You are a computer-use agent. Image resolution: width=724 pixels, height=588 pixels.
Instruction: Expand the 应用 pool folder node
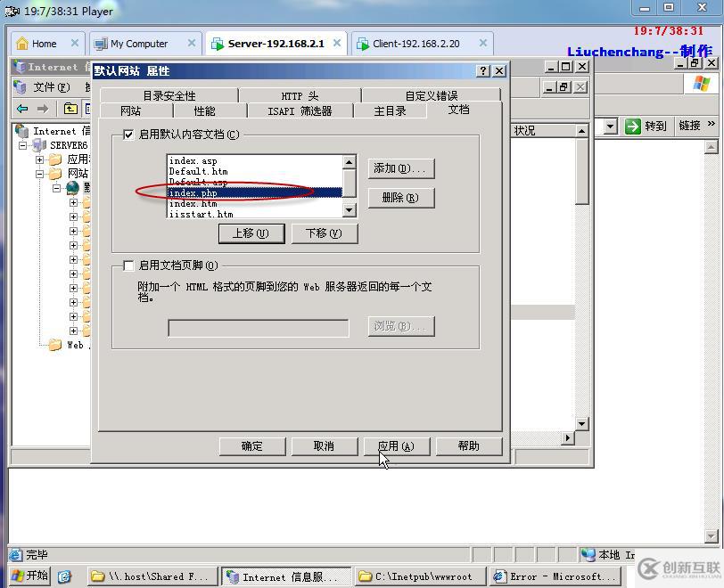tap(40, 159)
